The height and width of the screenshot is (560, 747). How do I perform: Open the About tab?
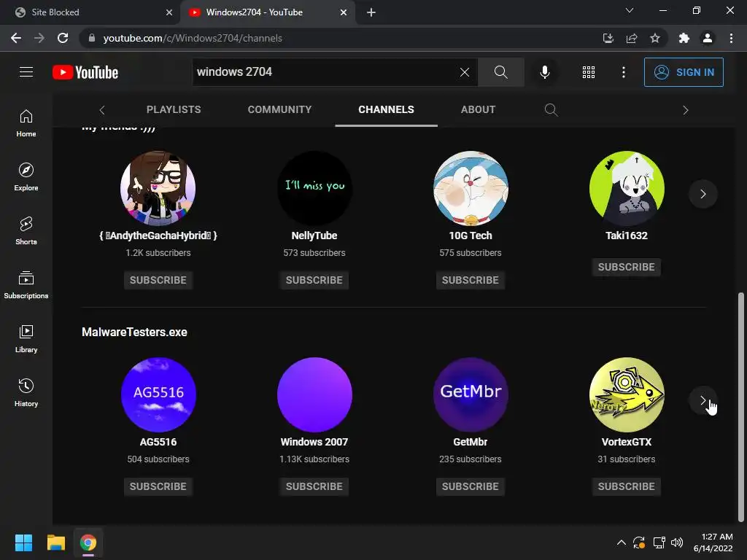click(479, 109)
